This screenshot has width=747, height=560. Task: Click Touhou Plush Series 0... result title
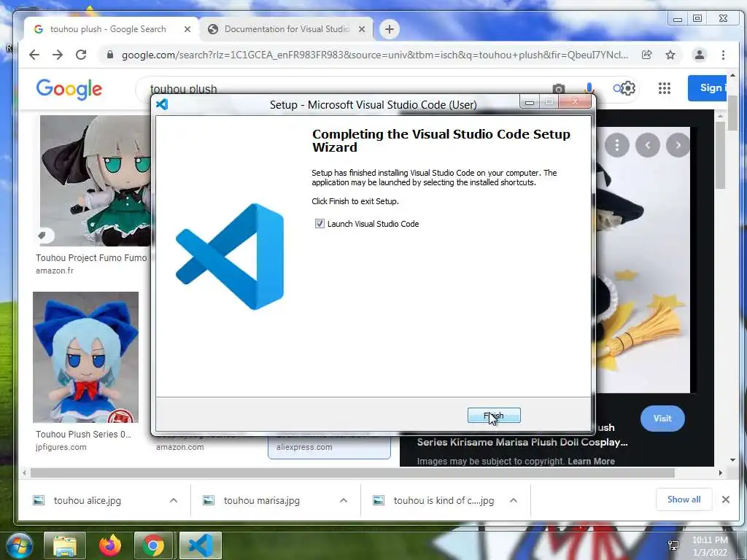[83, 435]
